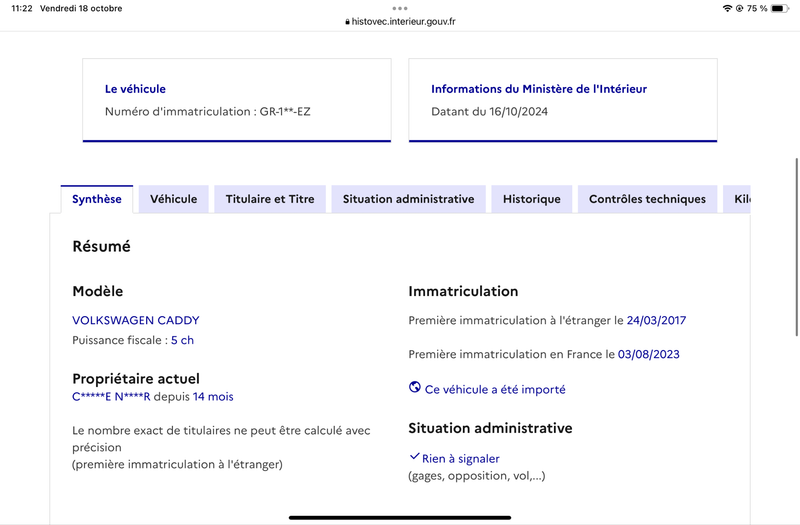800x525 pixels.
Task: Open the Titulaire et Titre tab
Action: click(270, 199)
